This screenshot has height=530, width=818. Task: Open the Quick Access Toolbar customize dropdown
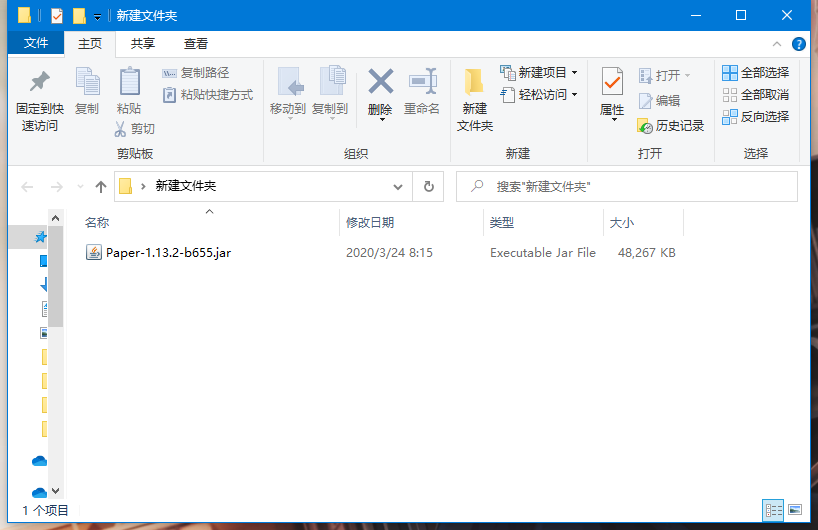pyautogui.click(x=97, y=17)
